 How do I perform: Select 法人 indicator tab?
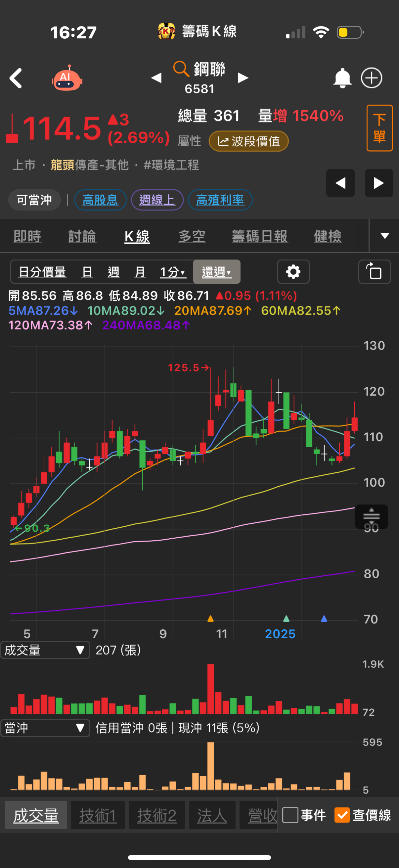click(x=212, y=815)
